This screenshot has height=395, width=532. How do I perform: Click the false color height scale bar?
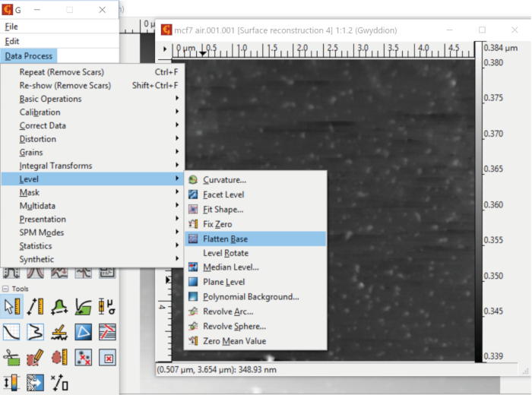tap(477, 205)
